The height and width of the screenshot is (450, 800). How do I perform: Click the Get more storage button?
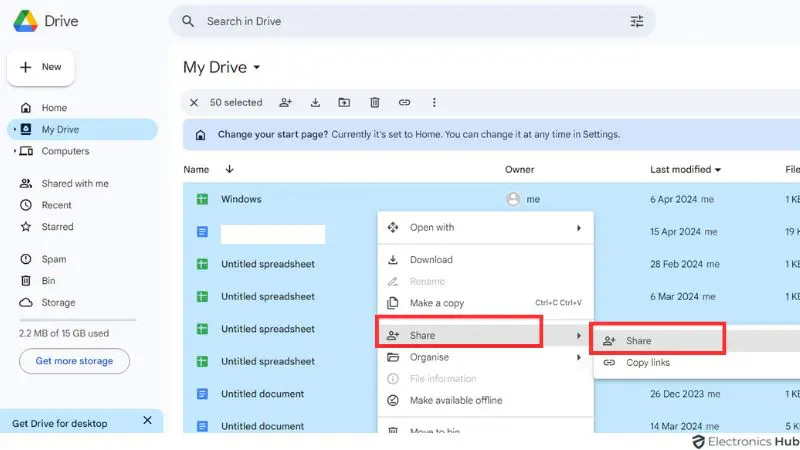coord(74,361)
